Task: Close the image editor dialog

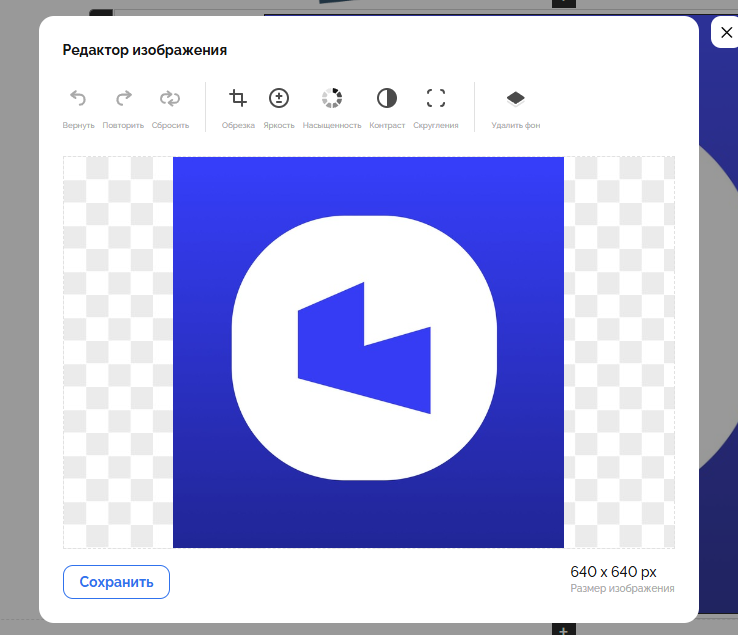Action: (x=725, y=33)
